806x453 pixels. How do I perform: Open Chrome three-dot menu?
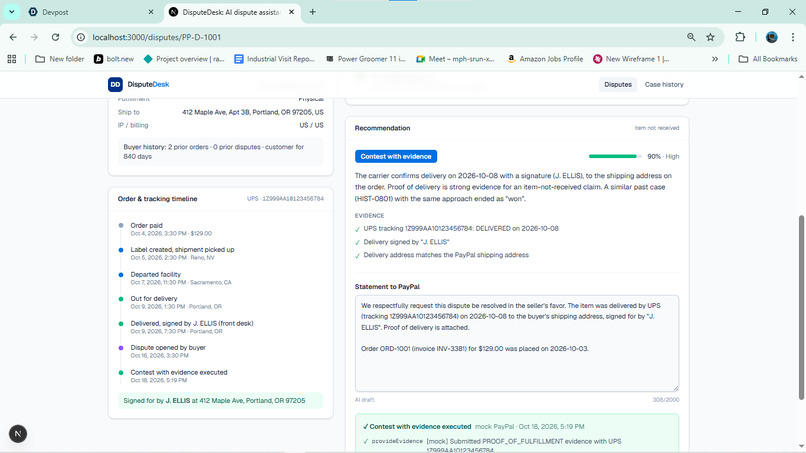point(793,37)
